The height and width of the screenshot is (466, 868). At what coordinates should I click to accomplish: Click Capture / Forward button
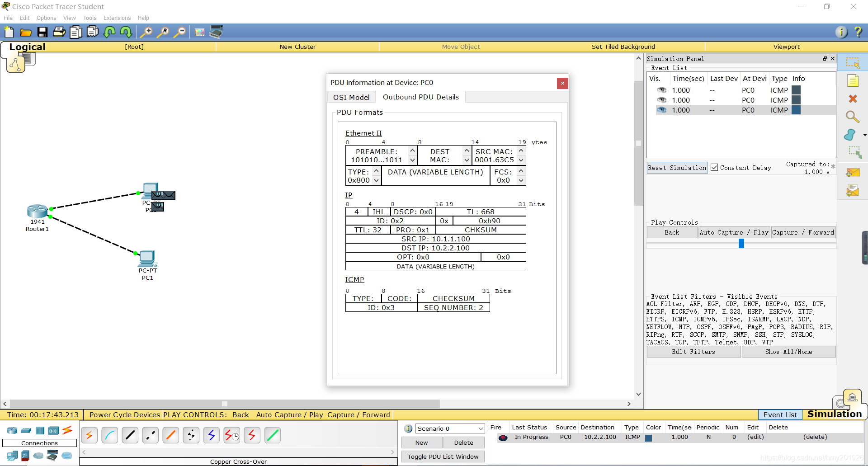tap(803, 232)
